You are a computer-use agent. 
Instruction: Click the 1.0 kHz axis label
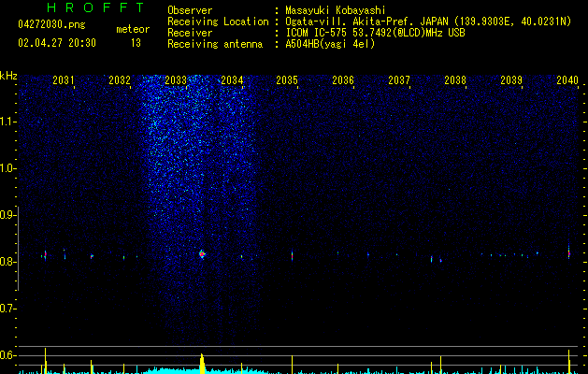pos(7,168)
